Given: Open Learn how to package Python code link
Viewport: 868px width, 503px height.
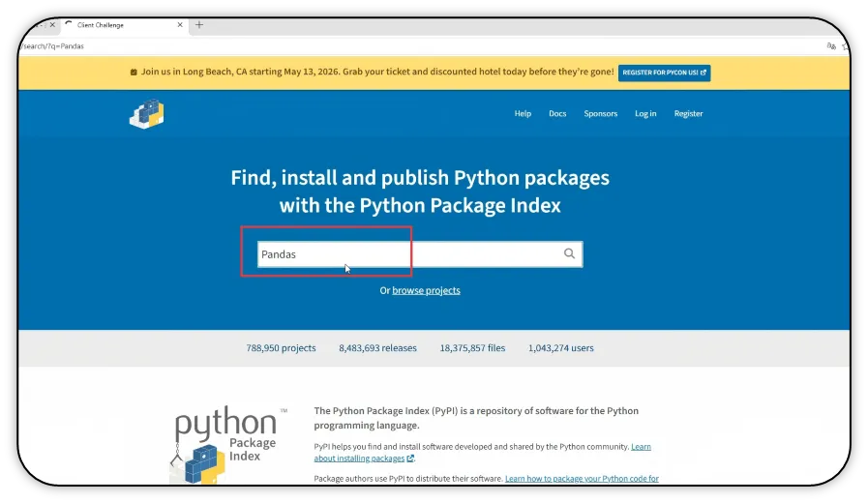Looking at the screenshot, I should pyautogui.click(x=582, y=479).
